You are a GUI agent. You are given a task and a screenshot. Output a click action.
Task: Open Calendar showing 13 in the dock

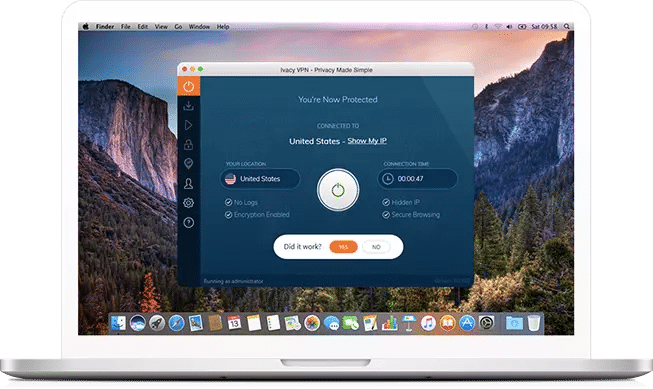pos(234,323)
